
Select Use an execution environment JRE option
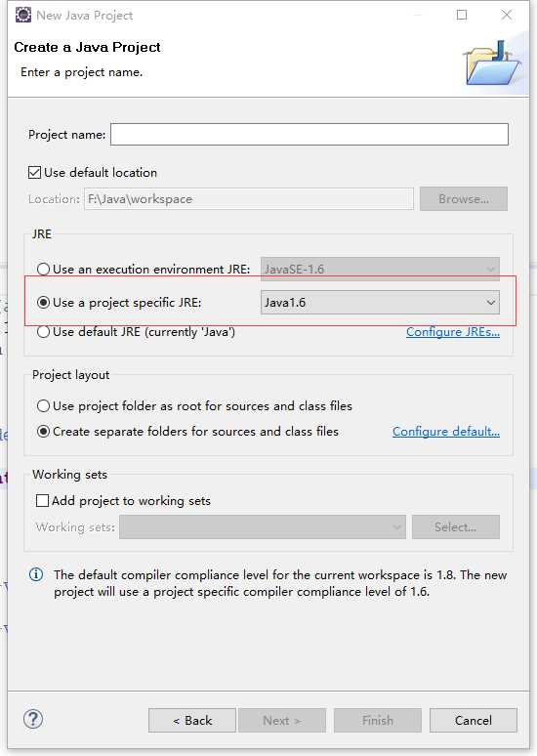(43, 269)
